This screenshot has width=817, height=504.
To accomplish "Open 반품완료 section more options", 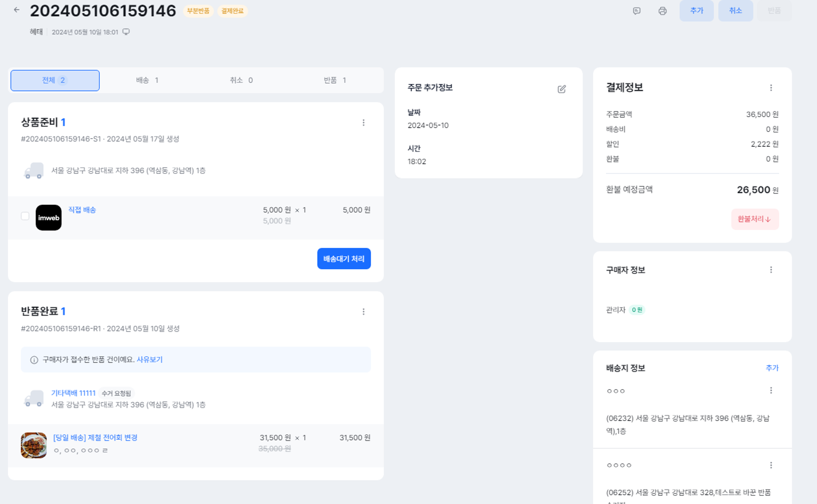I will click(363, 312).
